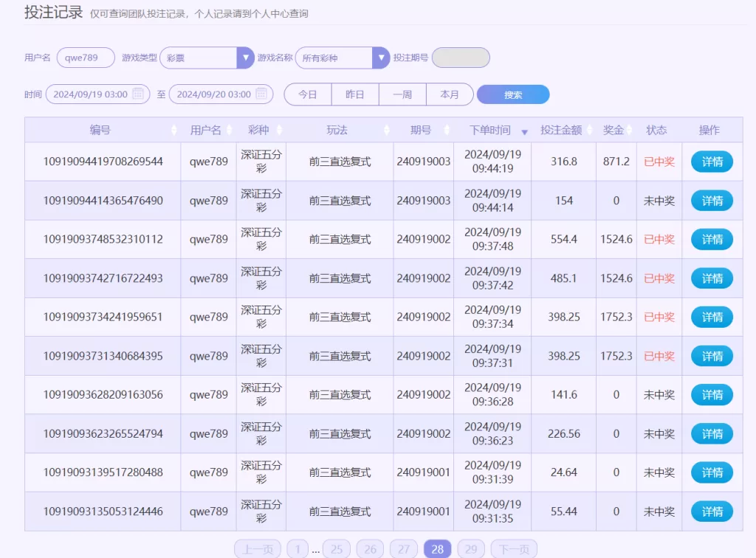
Task: Go to pagination page 25
Action: (337, 549)
